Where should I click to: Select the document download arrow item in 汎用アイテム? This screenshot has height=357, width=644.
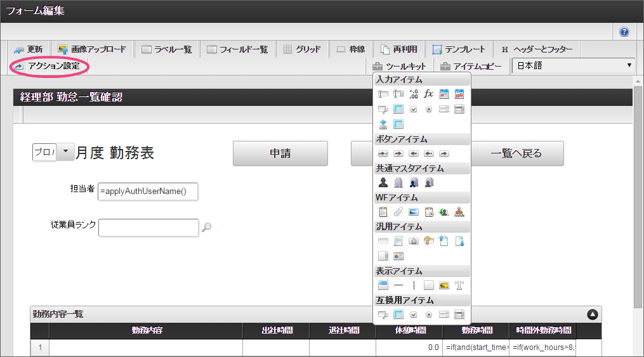(459, 241)
